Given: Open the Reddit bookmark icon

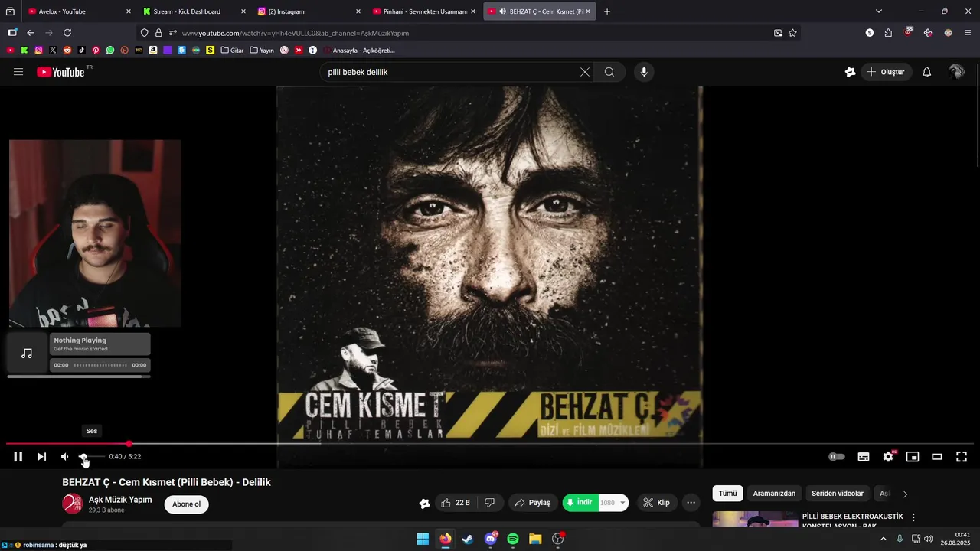Looking at the screenshot, I should 67,51.
